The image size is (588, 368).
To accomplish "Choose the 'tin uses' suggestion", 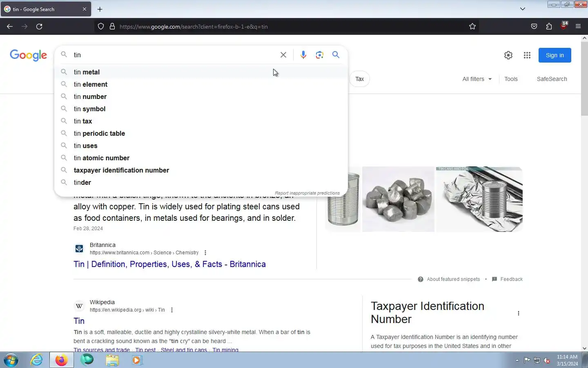I will (x=201, y=146).
